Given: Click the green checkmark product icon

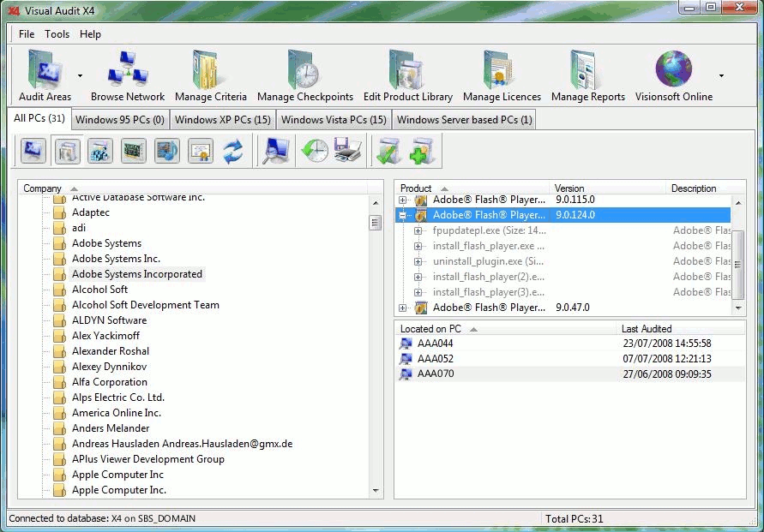Looking at the screenshot, I should [x=388, y=151].
